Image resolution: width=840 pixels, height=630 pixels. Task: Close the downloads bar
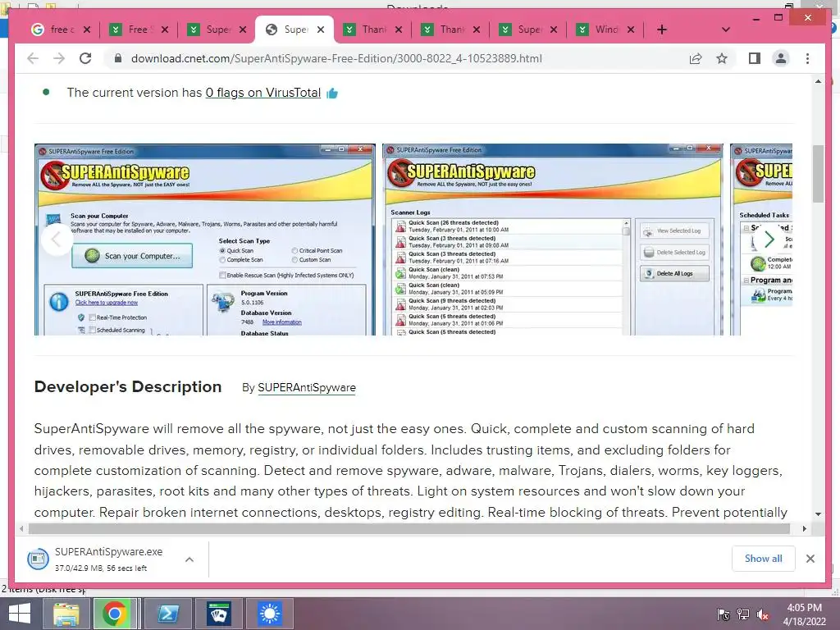810,559
